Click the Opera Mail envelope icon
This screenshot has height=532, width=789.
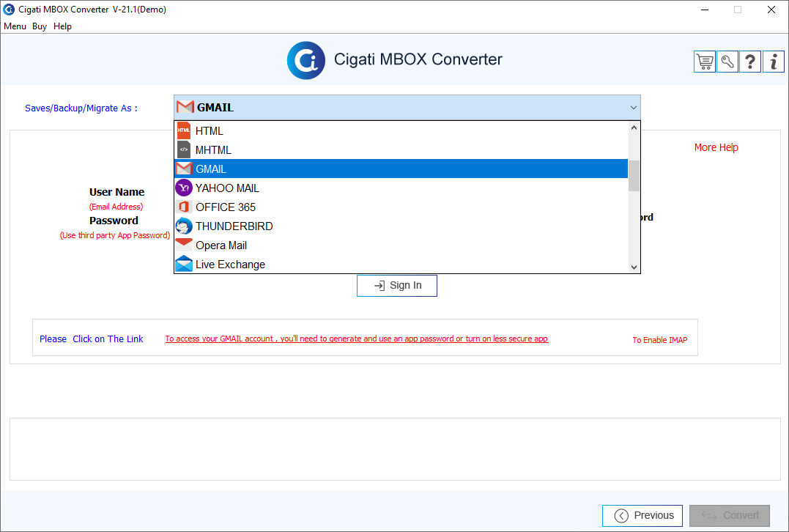[x=184, y=245]
